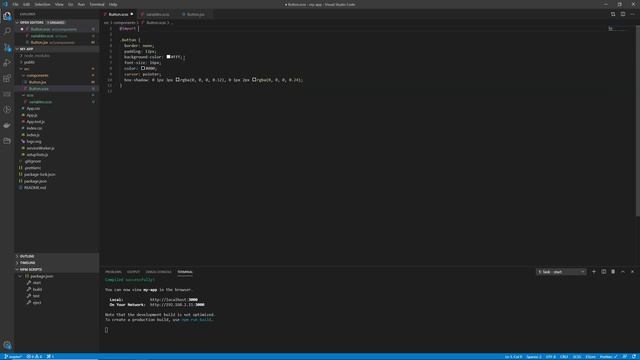Switch to the Output panel tab
Screen dimensions: 640x360
point(133,272)
